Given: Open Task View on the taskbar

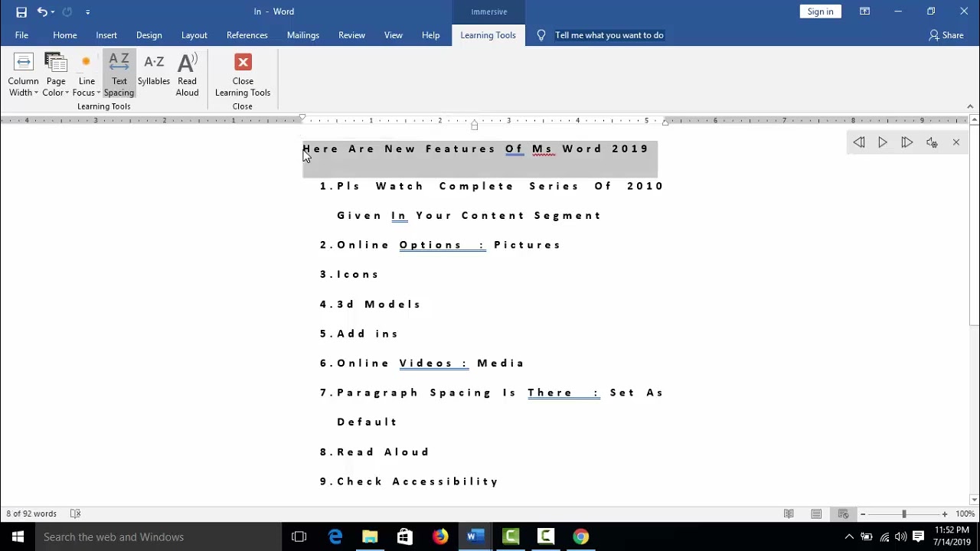Looking at the screenshot, I should (x=299, y=536).
